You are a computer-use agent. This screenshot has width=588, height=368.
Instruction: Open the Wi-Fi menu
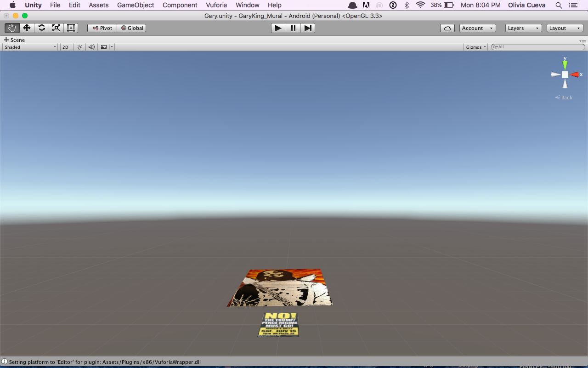(420, 5)
